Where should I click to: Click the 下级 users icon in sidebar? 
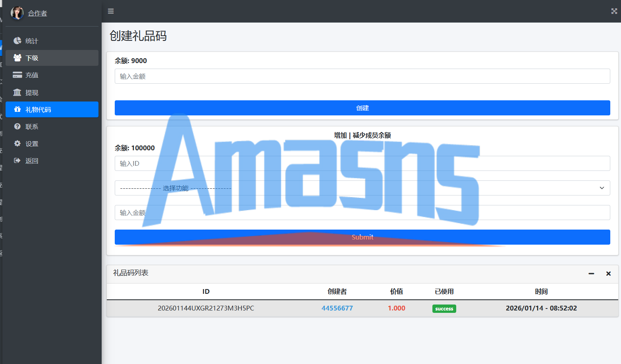coord(17,57)
